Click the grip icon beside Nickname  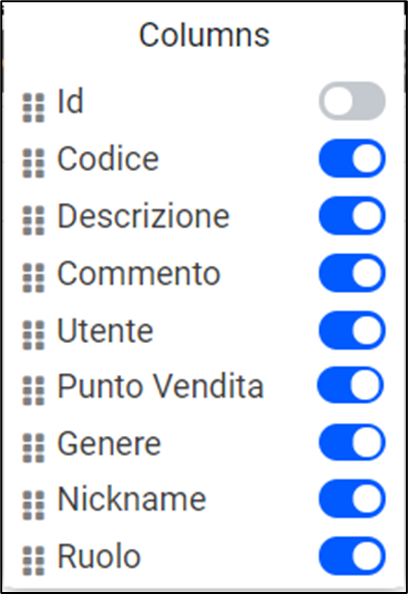click(x=34, y=505)
